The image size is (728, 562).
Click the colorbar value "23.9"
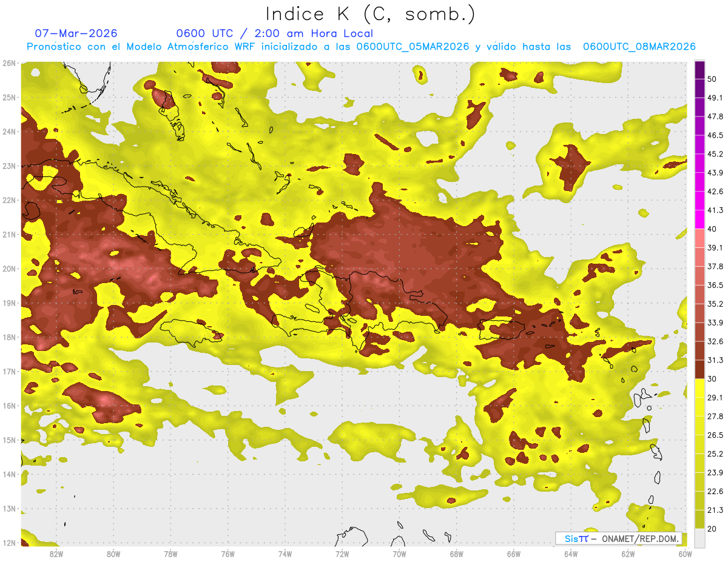(x=715, y=473)
